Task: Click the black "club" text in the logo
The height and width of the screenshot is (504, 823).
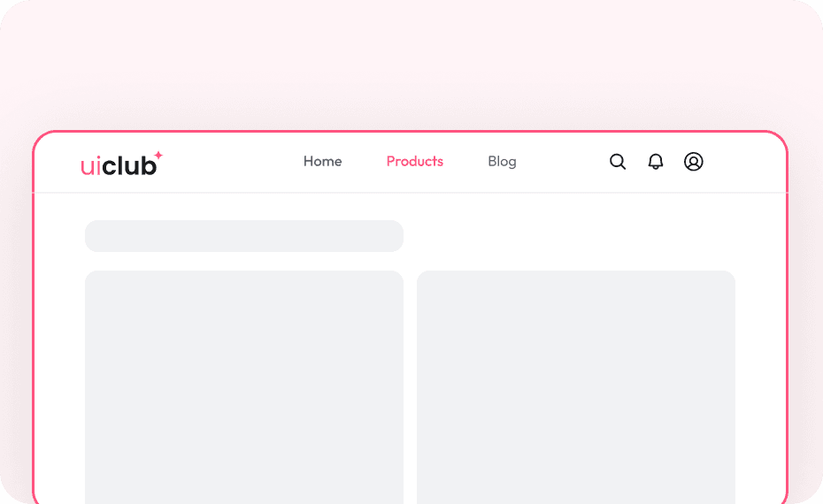Action: 129,165
